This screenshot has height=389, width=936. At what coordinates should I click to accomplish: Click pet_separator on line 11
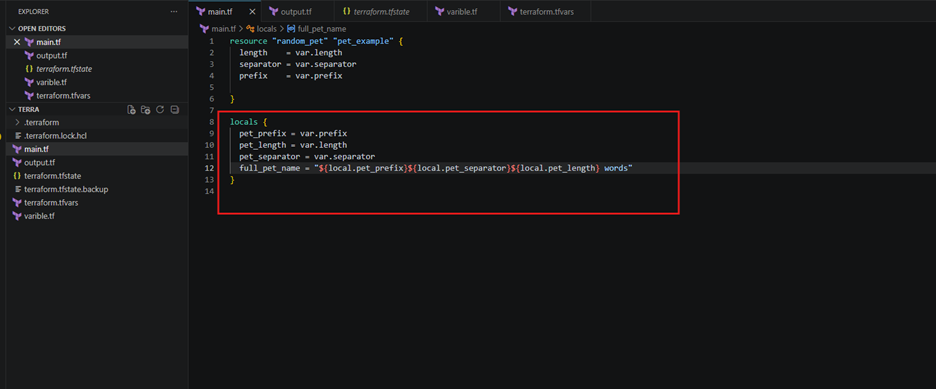pyautogui.click(x=270, y=157)
